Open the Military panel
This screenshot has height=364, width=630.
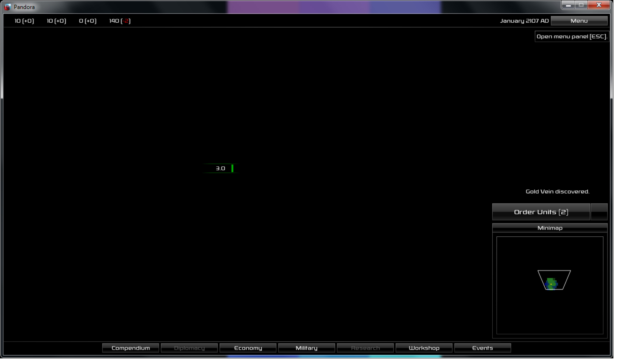coord(306,348)
